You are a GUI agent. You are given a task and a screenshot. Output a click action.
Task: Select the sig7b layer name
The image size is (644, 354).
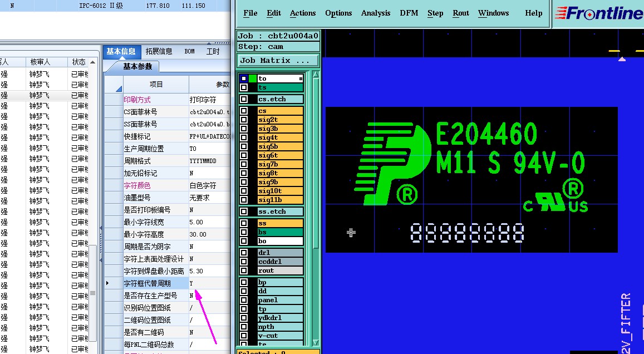(x=280, y=164)
